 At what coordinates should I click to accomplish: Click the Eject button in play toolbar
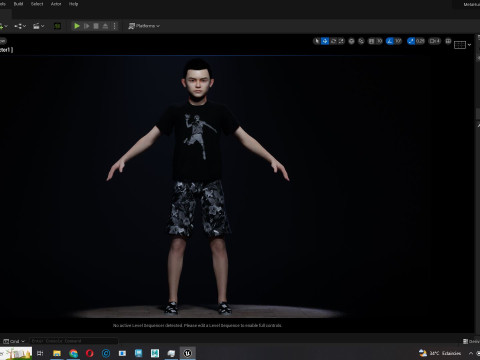[105, 26]
